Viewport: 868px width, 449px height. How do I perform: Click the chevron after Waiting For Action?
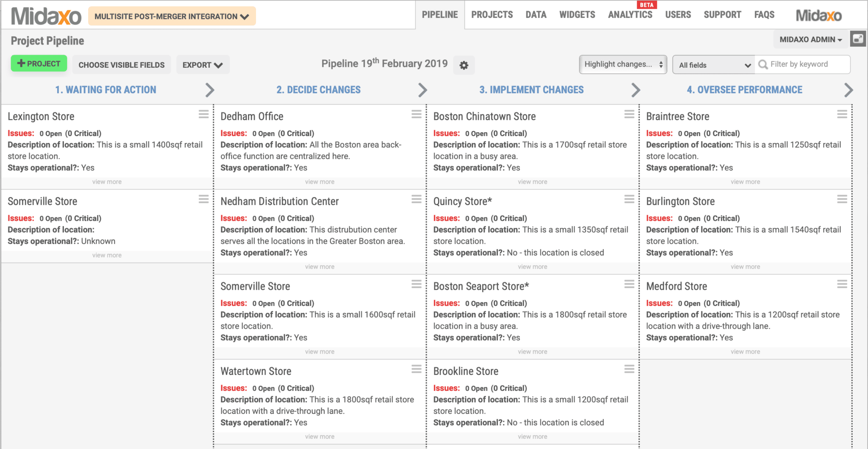click(x=210, y=90)
